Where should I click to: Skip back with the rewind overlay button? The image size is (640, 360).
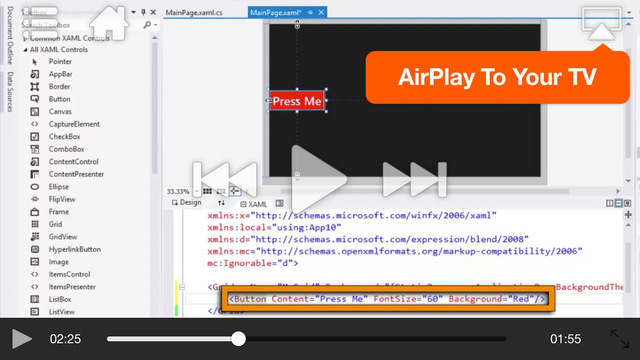click(x=225, y=179)
